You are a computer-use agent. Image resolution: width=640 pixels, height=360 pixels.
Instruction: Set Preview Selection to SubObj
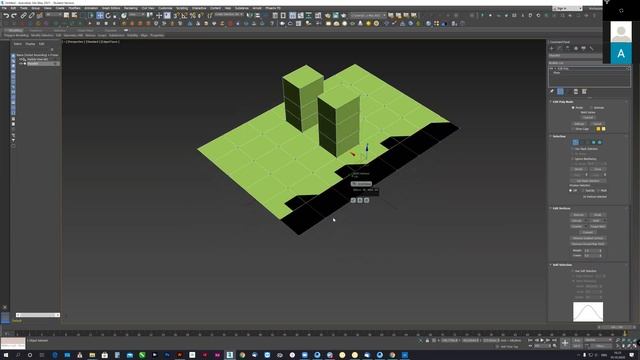coord(583,191)
